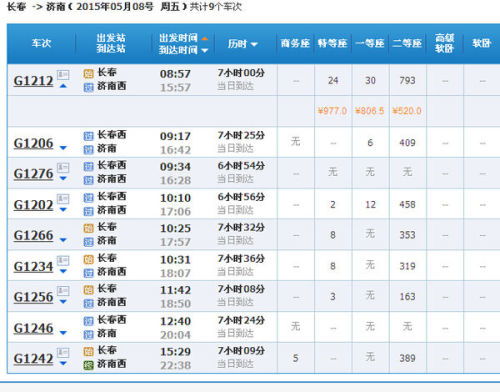Click orange origin icon before 长春 in G1212 row
Screen dimensions: 500x392
coord(88,73)
